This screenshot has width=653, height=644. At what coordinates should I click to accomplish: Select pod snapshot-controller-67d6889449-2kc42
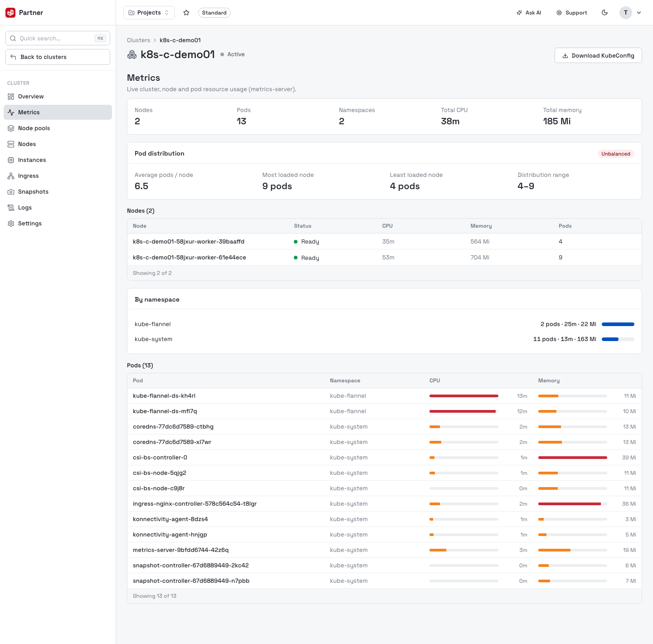tap(385, 566)
